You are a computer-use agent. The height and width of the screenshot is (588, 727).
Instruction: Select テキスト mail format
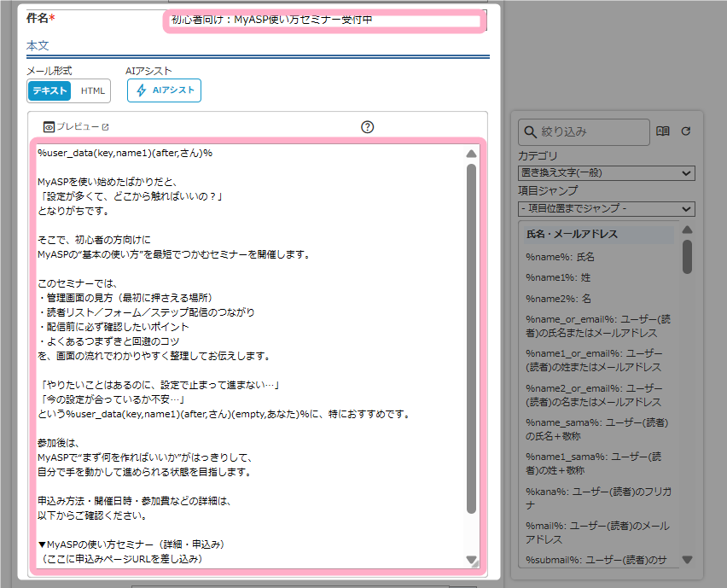[x=49, y=90]
